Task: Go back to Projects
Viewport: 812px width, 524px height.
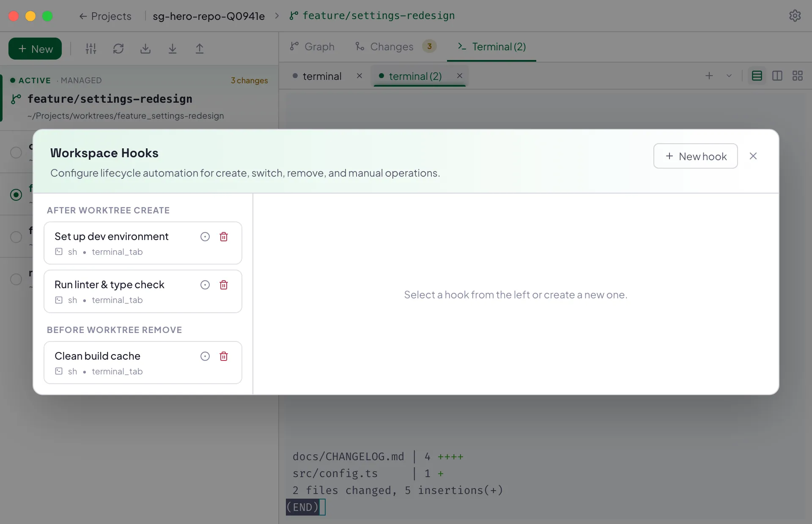Action: click(x=105, y=16)
